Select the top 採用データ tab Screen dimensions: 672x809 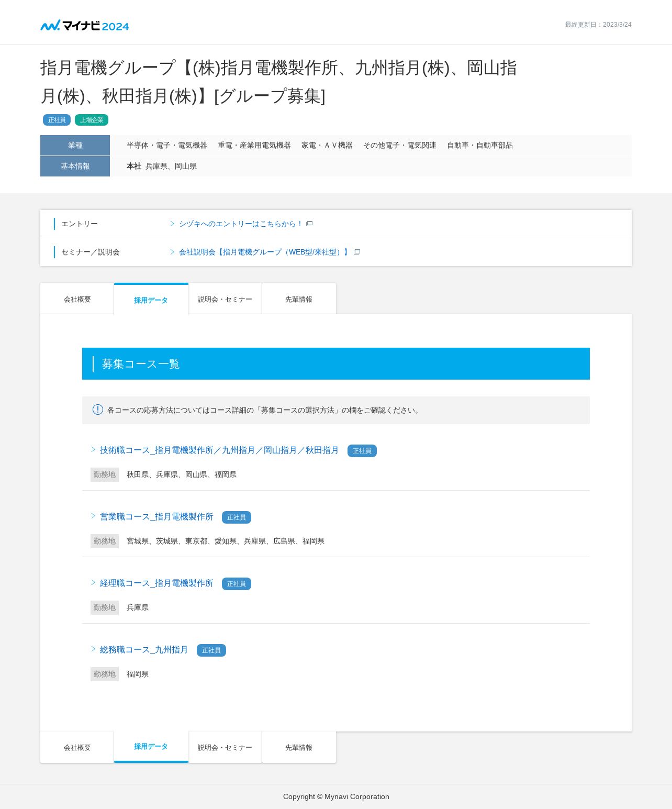click(x=151, y=300)
